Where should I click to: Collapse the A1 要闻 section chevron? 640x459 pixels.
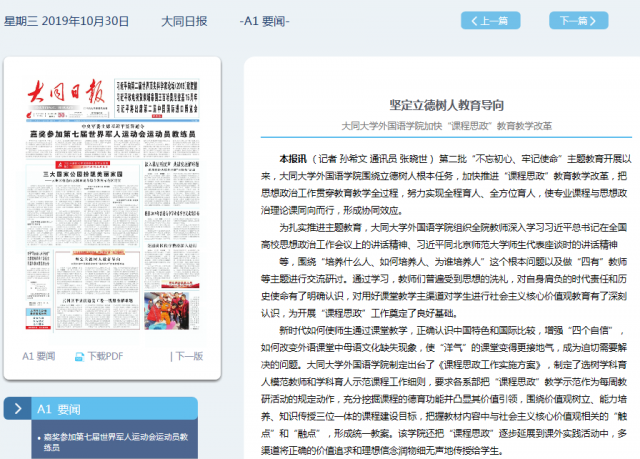[x=18, y=408]
